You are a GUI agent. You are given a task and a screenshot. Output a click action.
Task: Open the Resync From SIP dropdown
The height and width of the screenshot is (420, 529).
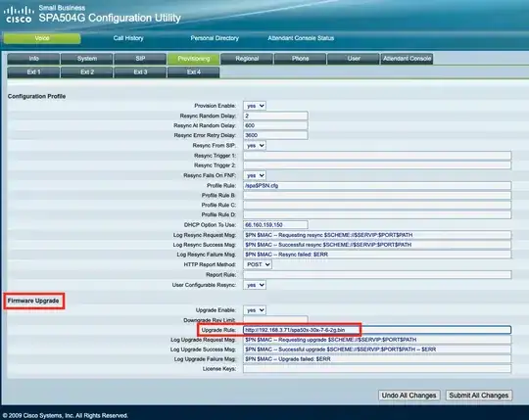pos(255,146)
